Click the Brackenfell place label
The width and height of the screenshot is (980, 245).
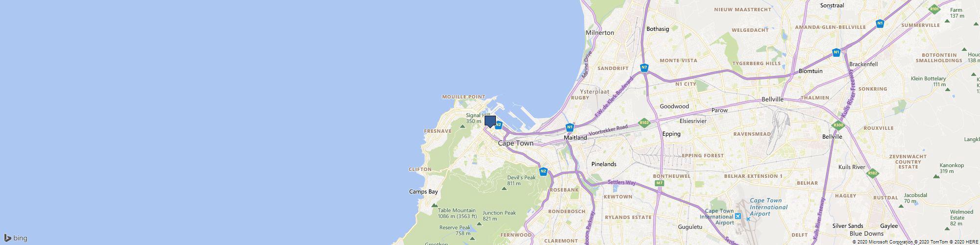pyautogui.click(x=863, y=64)
